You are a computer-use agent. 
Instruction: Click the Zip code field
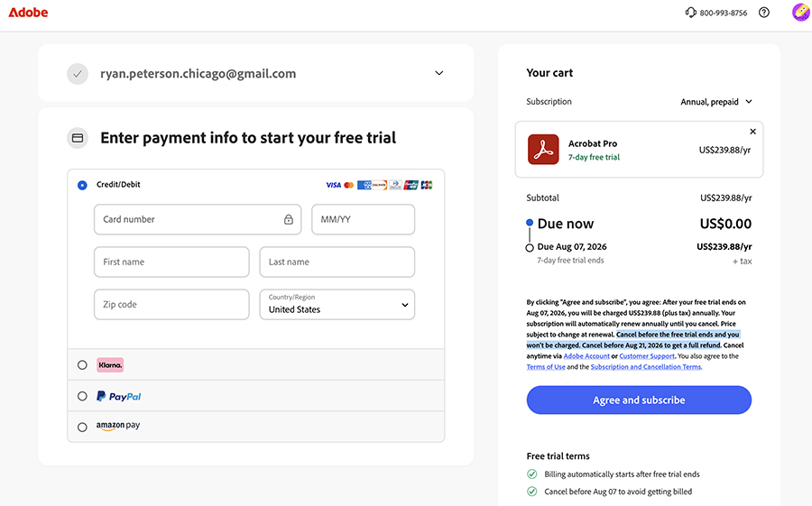171,305
